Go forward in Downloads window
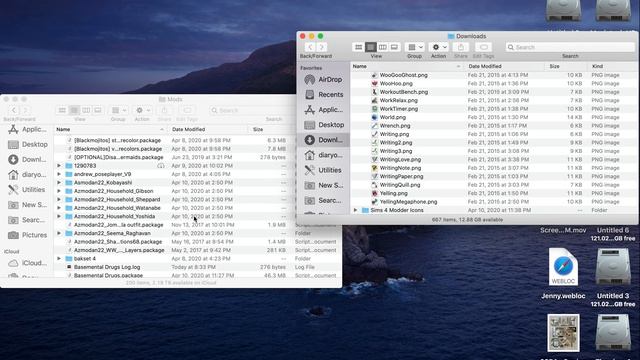 (x=322, y=47)
